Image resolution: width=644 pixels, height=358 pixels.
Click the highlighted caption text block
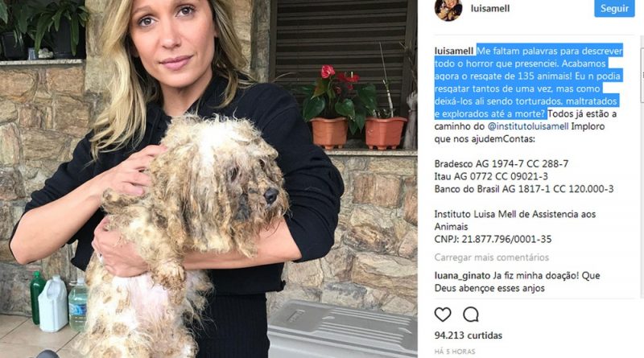(x=529, y=82)
